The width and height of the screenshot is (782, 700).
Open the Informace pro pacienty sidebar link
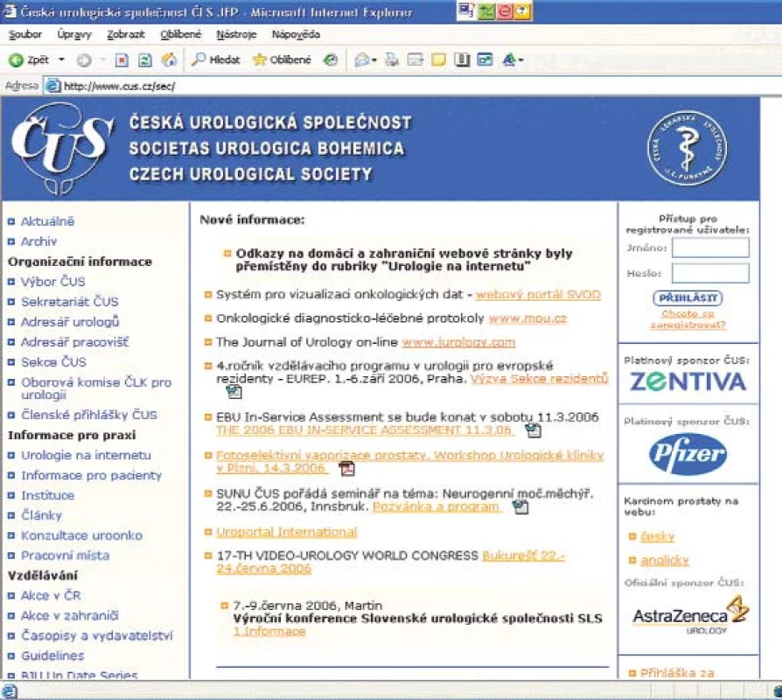(x=91, y=475)
